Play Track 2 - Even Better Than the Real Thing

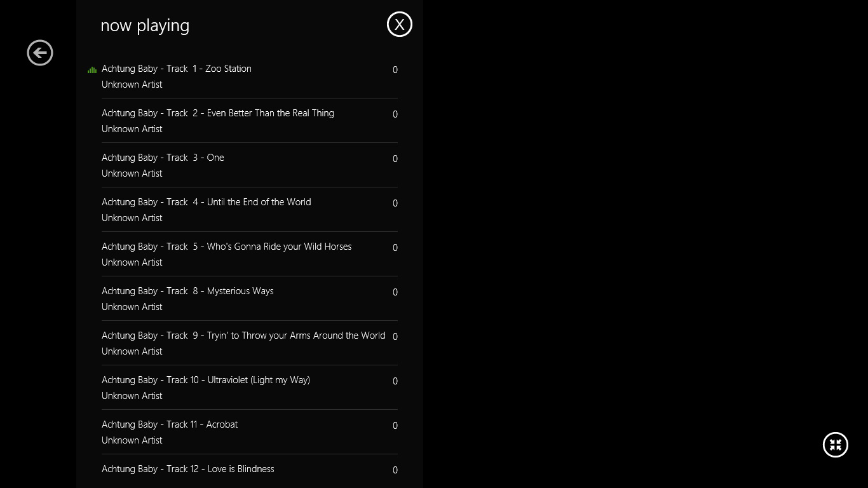(x=250, y=121)
